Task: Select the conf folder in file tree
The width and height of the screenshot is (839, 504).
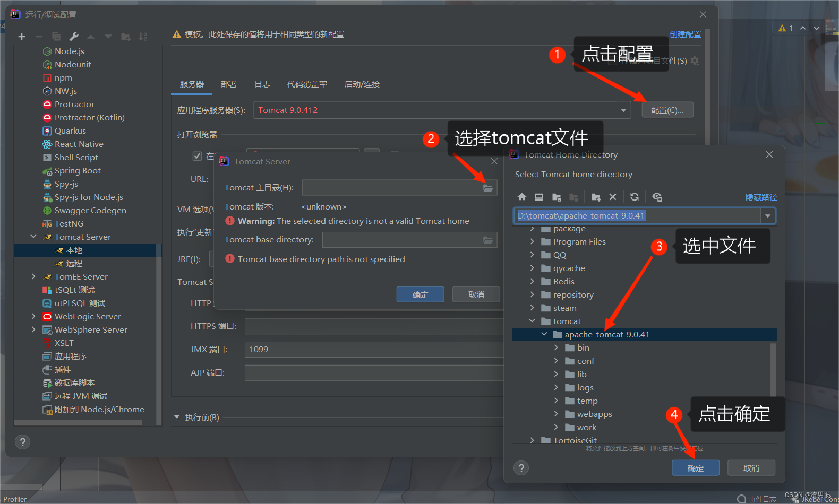Action: (x=586, y=361)
